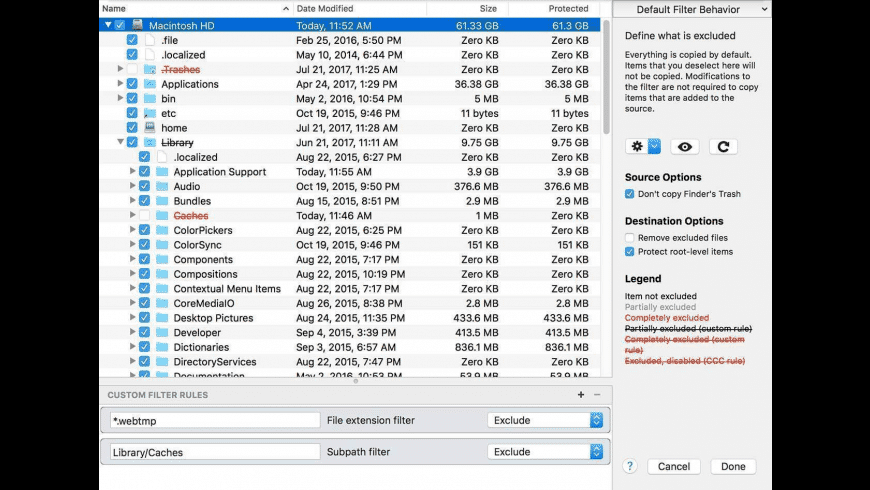This screenshot has width=870, height=490.
Task: Click the home volume icon
Action: (x=150, y=128)
